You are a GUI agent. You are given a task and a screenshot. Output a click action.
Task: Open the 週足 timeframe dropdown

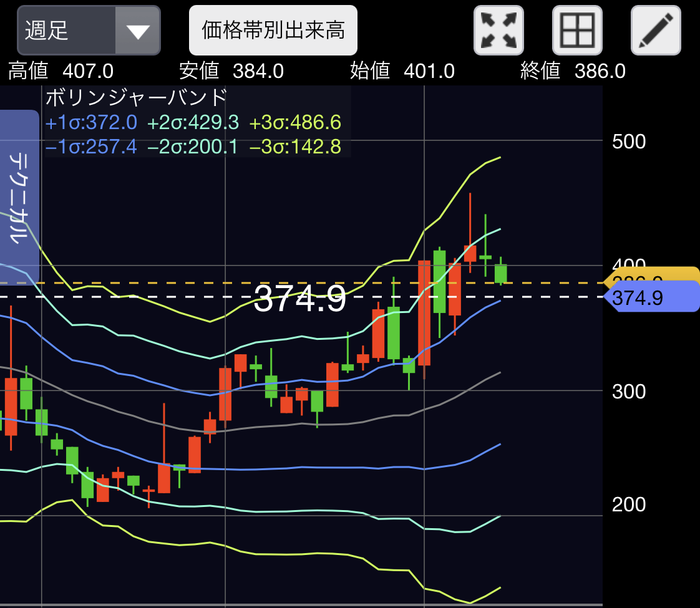click(x=89, y=31)
